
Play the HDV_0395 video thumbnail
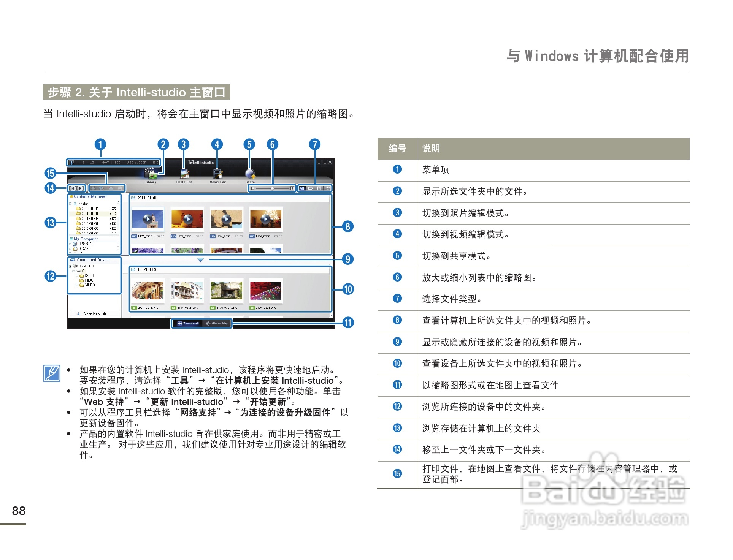(148, 219)
